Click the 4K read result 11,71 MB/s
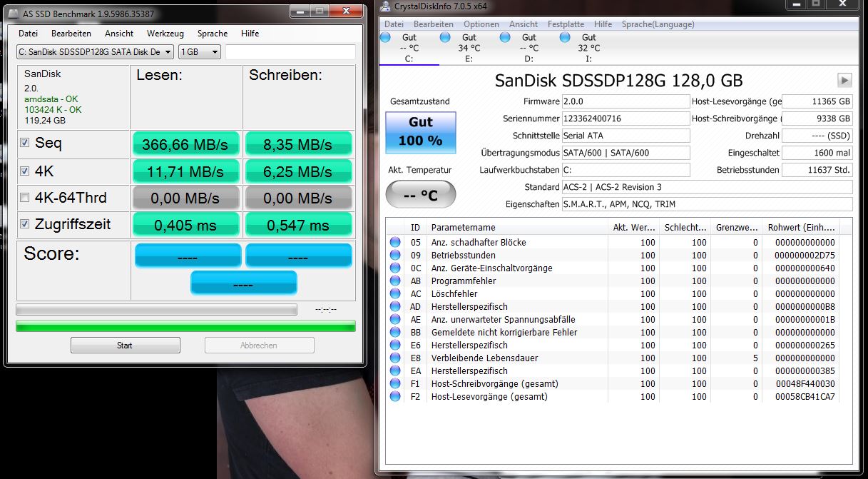 185,171
